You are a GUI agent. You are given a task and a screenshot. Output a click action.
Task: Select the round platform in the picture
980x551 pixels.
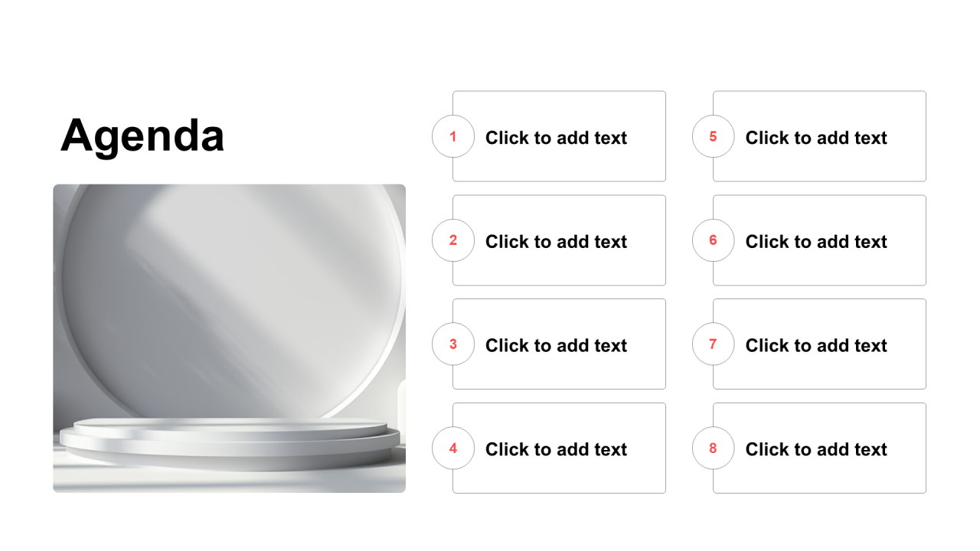[x=230, y=442]
